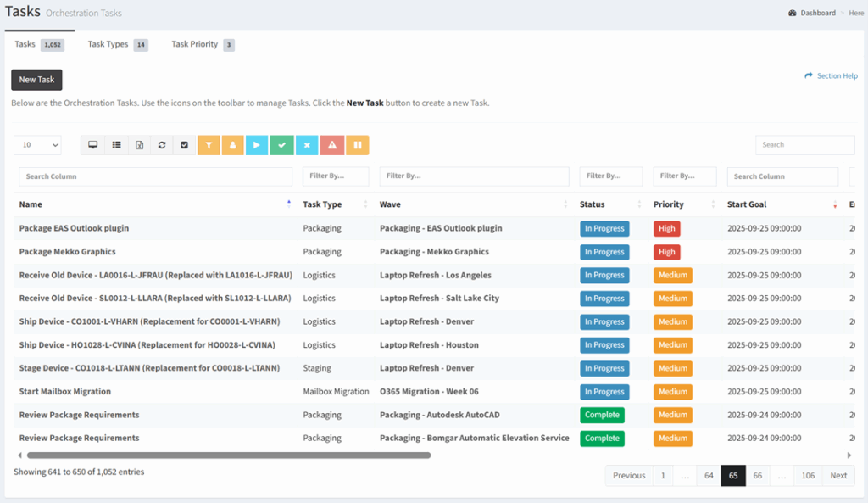
Task: Open the filter tasks icon on the toolbar
Action: 209,145
